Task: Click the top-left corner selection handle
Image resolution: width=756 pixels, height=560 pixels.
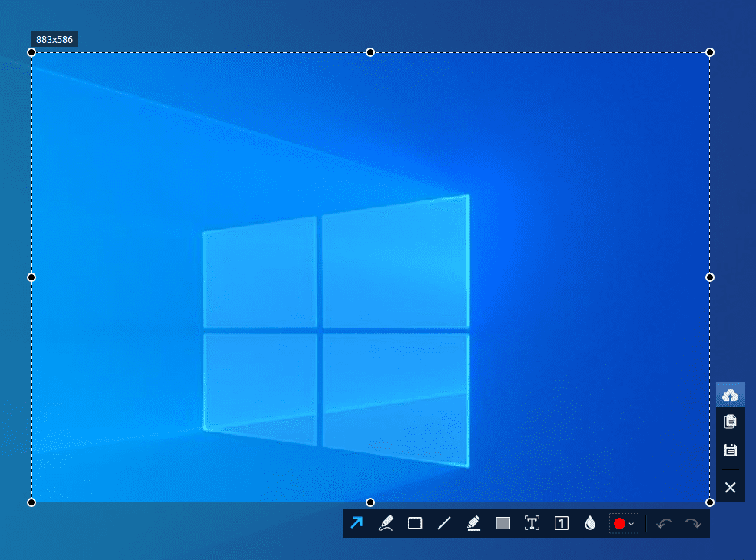Action: point(31,52)
